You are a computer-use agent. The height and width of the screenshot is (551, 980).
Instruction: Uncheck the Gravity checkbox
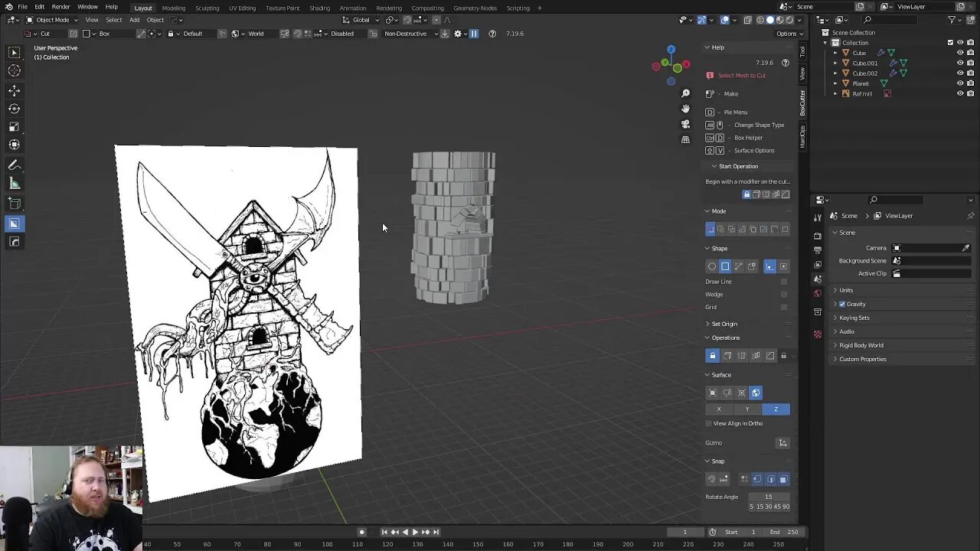point(842,304)
